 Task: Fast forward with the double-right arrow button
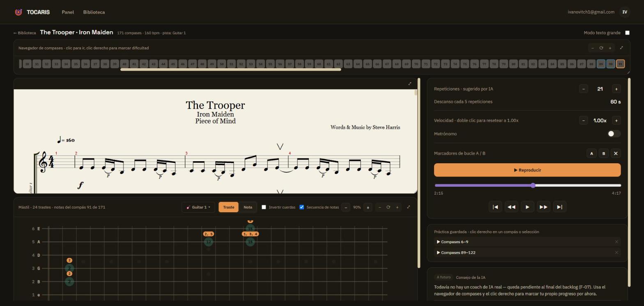pyautogui.click(x=543, y=207)
